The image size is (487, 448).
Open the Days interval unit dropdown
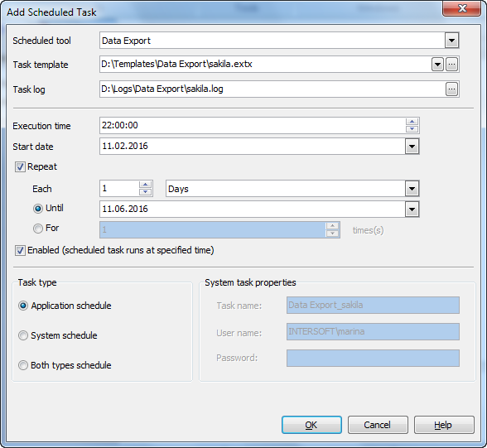412,189
